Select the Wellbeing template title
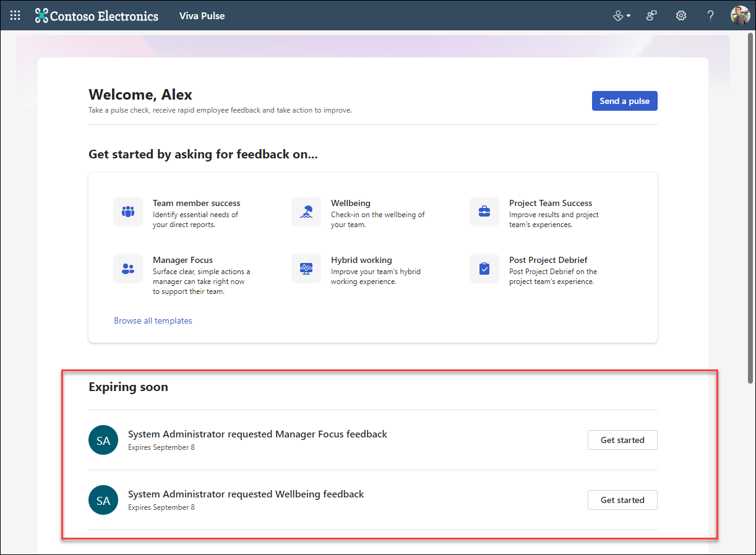The width and height of the screenshot is (756, 555). (351, 203)
